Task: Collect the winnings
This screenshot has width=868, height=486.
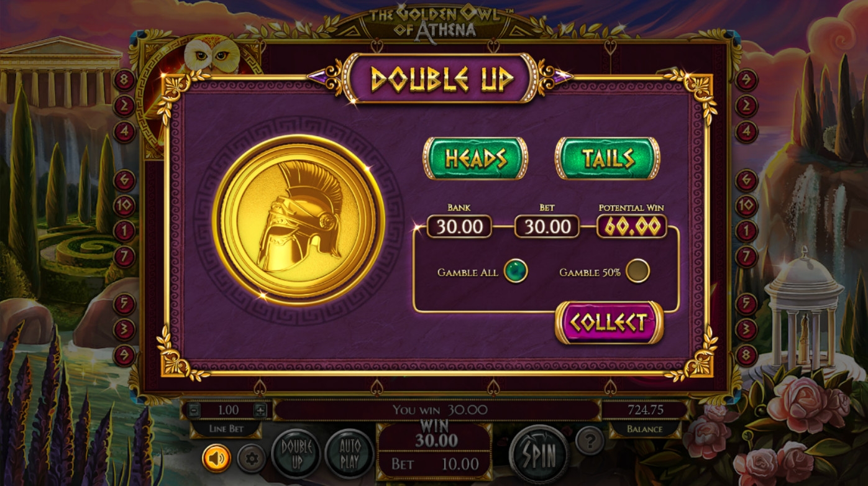Action: 609,323
